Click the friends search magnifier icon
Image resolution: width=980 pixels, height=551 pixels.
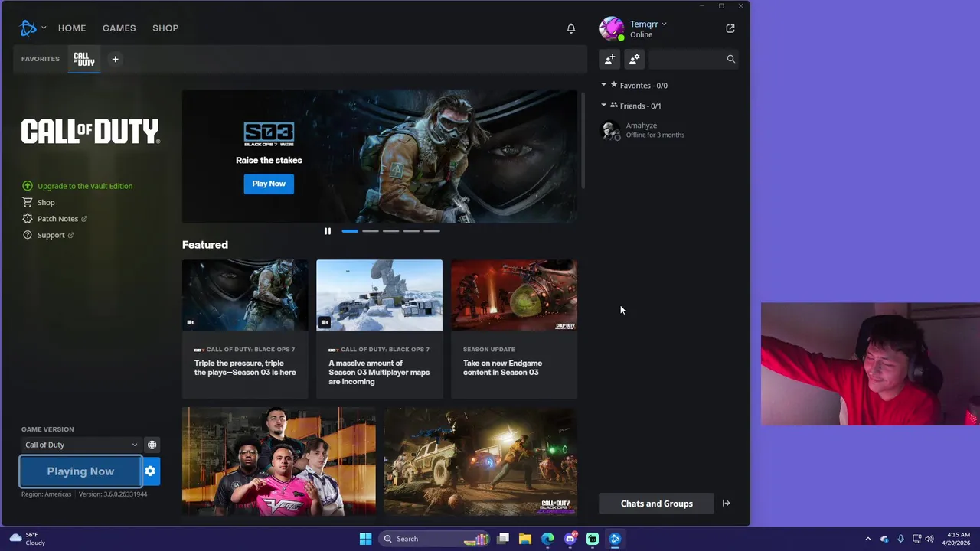(x=731, y=59)
